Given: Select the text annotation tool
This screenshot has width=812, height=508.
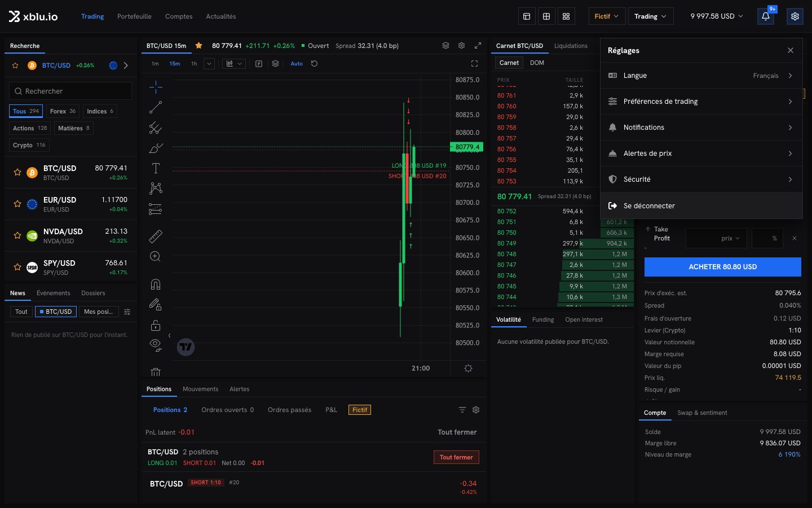Looking at the screenshot, I should click(x=156, y=168).
